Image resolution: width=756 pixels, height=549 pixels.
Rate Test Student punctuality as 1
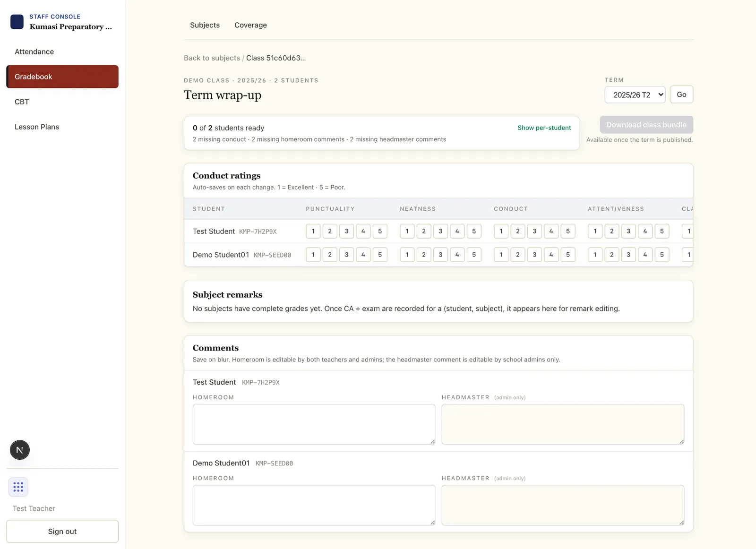click(313, 231)
